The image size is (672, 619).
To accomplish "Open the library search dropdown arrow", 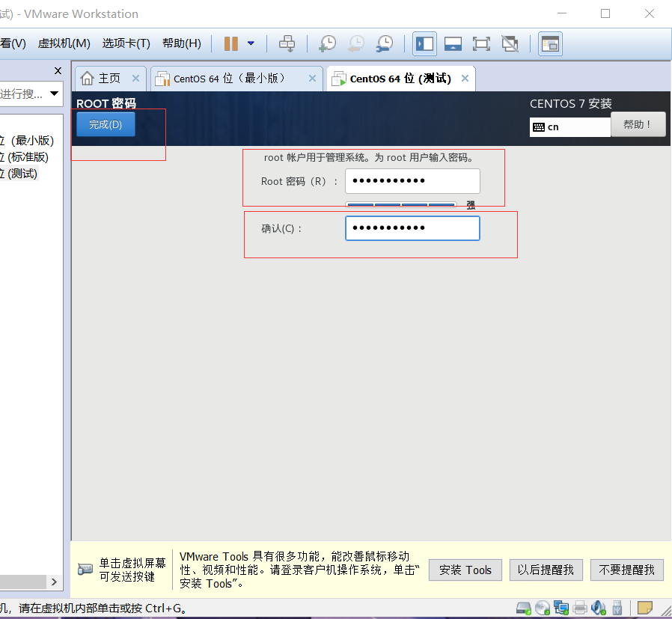I will pos(54,94).
